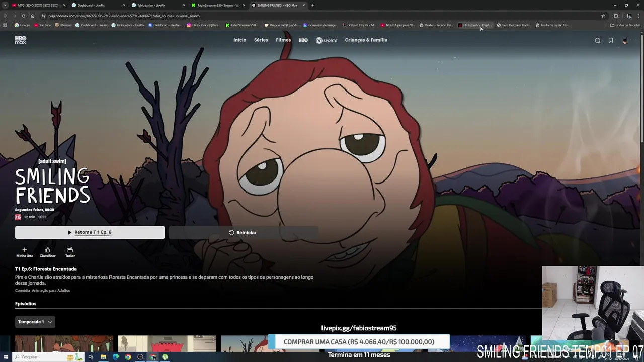The width and height of the screenshot is (644, 362).
Task: Click the Reiniciar button
Action: pyautogui.click(x=243, y=232)
